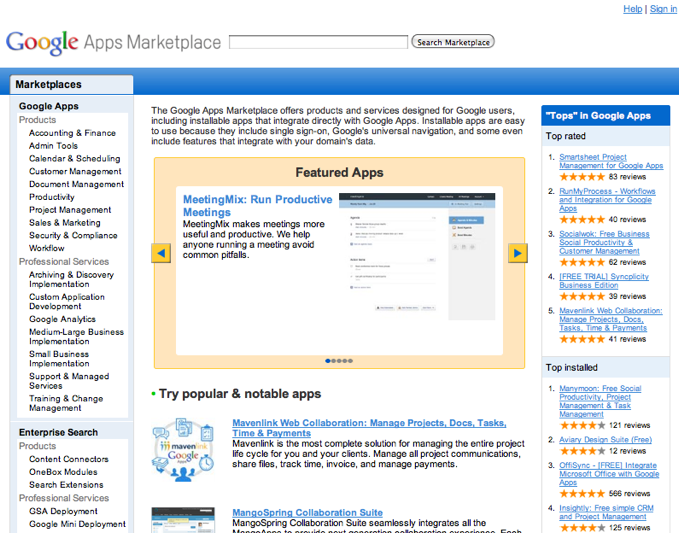Open Archiving & Discovery Implementation services
The height and width of the screenshot is (533, 679).
71,279
